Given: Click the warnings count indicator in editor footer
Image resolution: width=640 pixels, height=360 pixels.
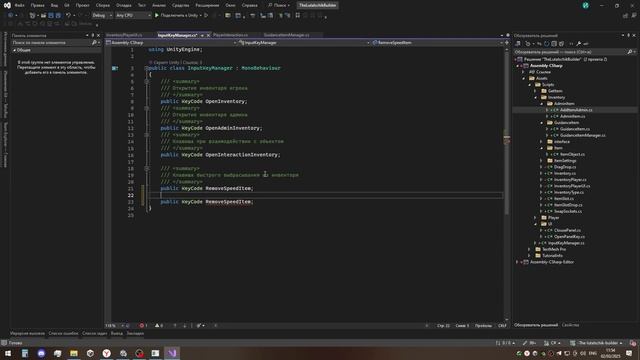Looking at the screenshot, I should 159,326.
